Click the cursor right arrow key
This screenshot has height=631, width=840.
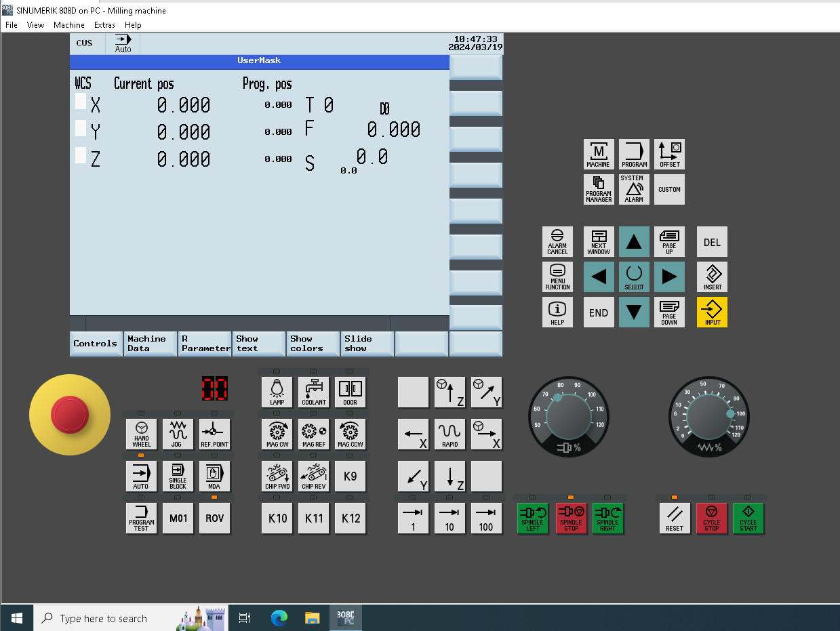coord(669,277)
